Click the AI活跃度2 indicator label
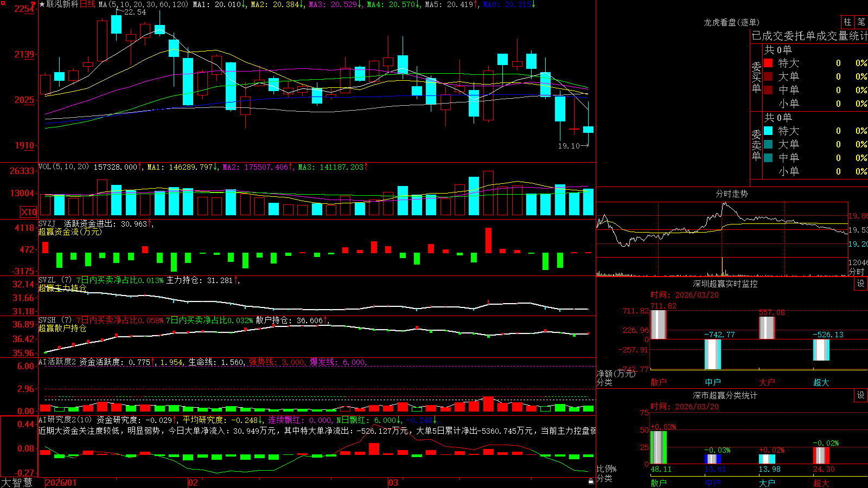 (58, 362)
